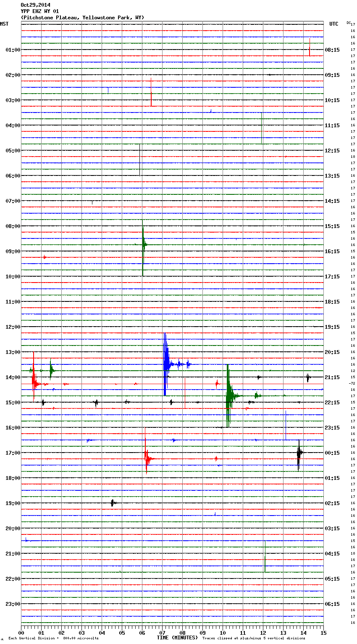The width and height of the screenshot is (357, 644).
Task: Click the MST time label '11:00'
Action: (x=13, y=302)
